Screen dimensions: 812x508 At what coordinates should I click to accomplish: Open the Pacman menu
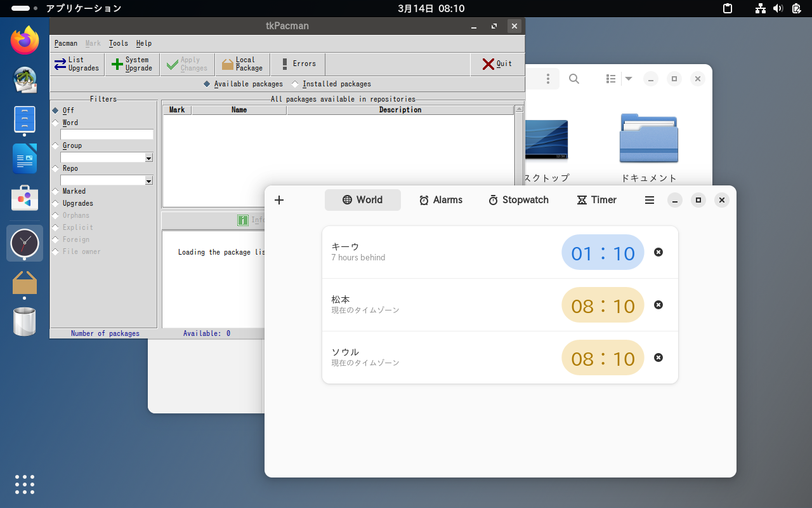click(x=66, y=43)
